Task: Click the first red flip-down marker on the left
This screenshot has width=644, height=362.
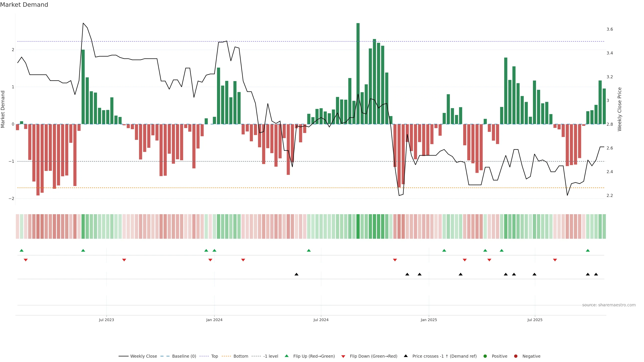Action: [x=25, y=260]
